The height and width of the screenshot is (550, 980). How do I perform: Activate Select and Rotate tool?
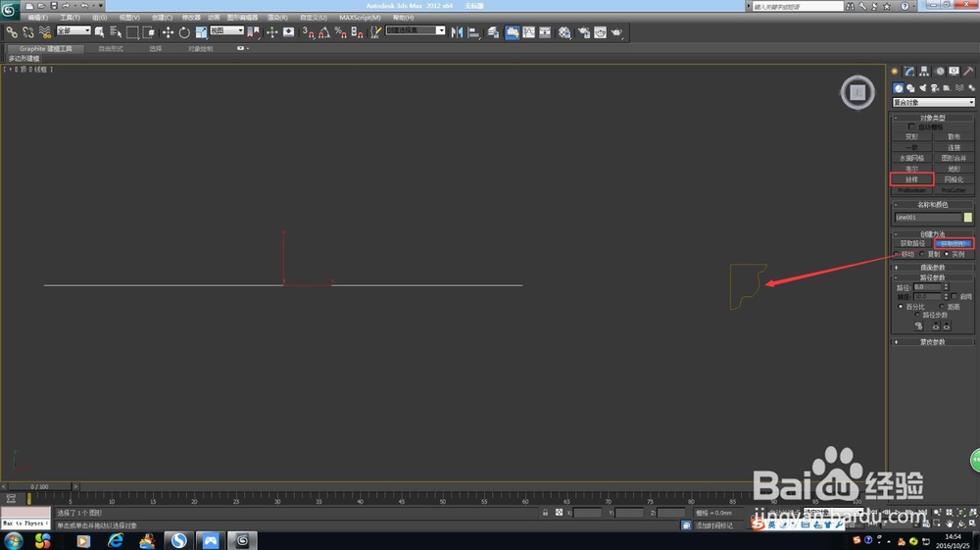(x=184, y=32)
